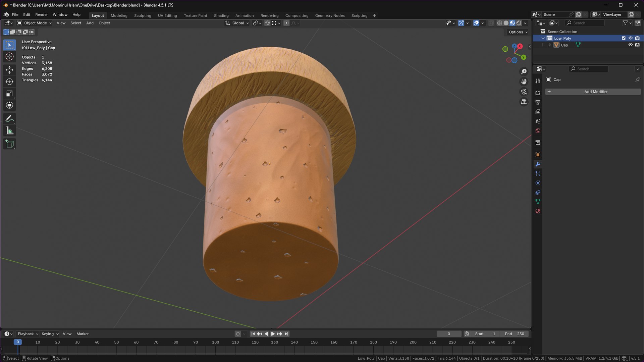Collapse the Low_Poly collection
The width and height of the screenshot is (644, 362).
tap(543, 38)
